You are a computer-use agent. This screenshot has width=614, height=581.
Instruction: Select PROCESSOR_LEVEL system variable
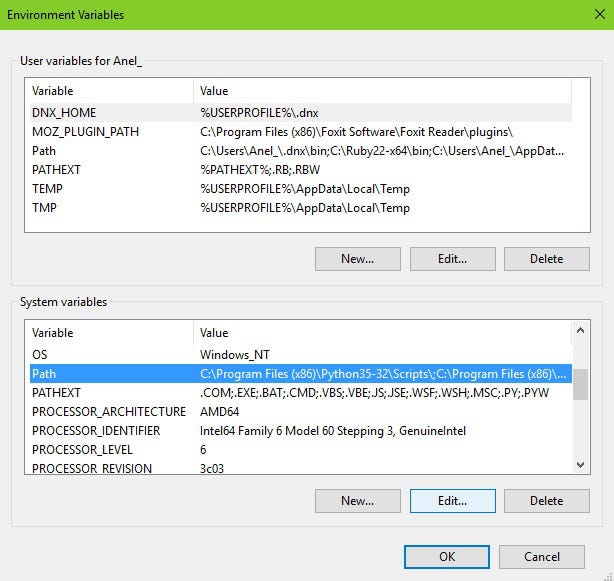(x=301, y=450)
